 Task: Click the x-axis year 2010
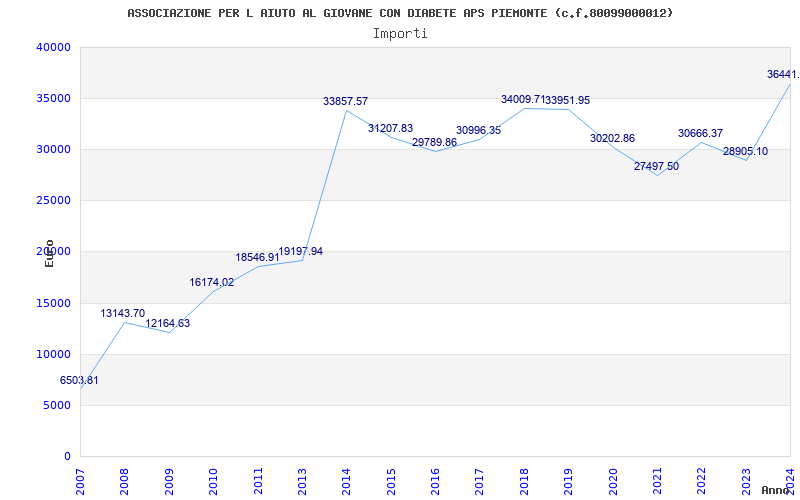(x=213, y=481)
